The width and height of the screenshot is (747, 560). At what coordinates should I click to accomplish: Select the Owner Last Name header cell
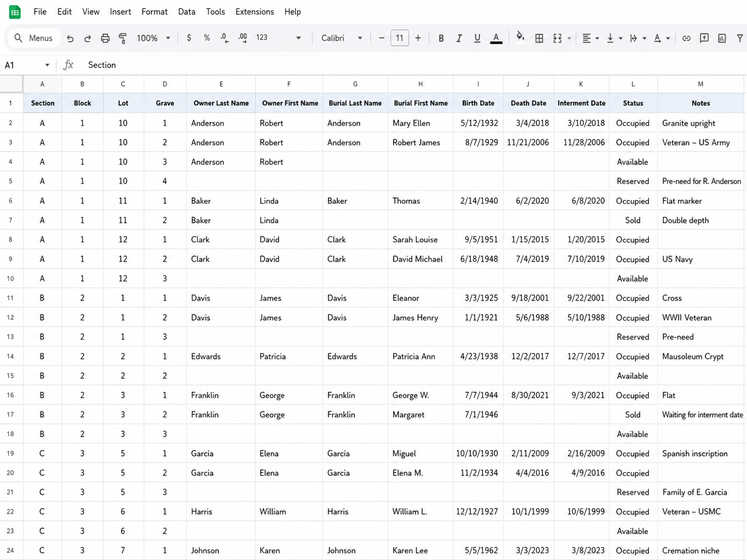point(221,103)
